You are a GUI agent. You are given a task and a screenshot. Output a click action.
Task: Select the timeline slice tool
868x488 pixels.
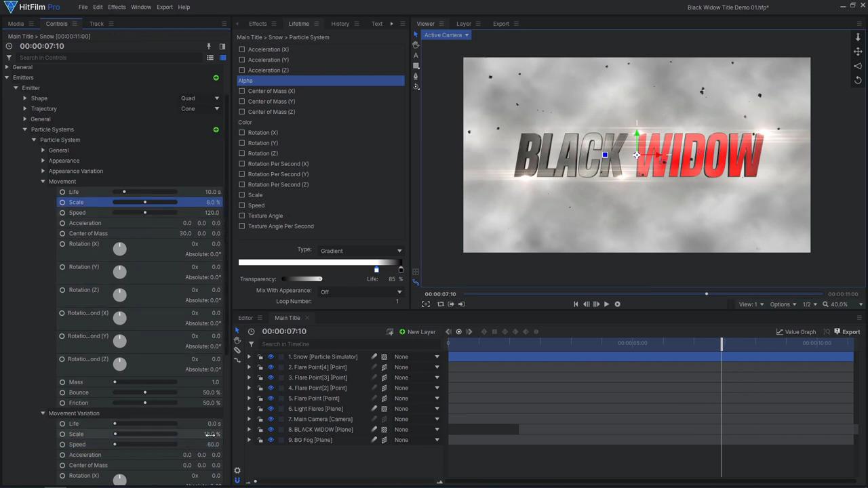[x=237, y=350]
